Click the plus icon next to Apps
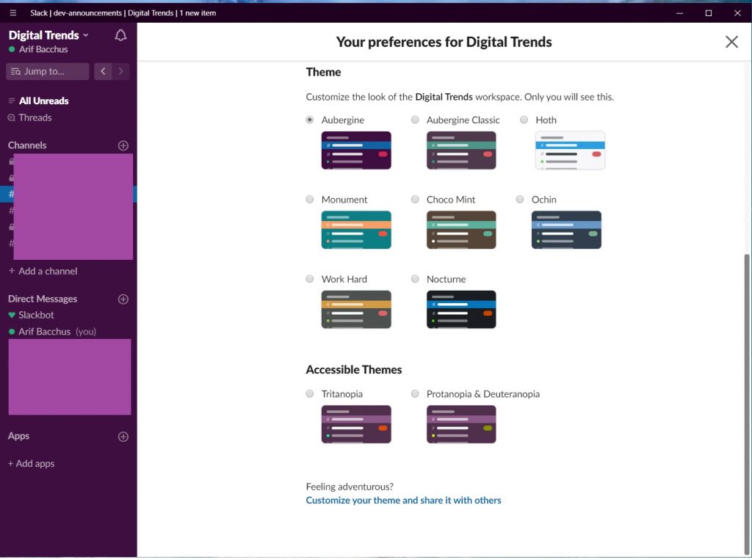 pos(123,436)
